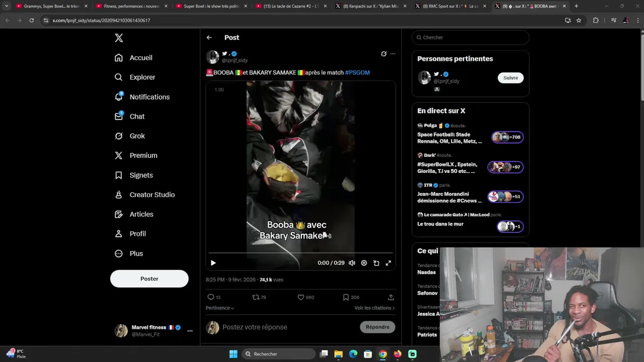Viewport: 644px width, 362px height.
Task: Open weather widget showing Pluie
Action: pos(16,353)
